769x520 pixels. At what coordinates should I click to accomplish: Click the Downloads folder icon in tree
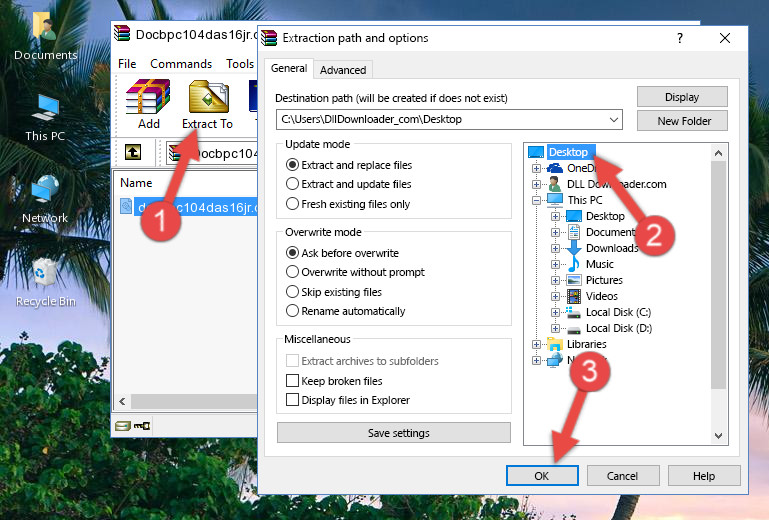tap(574, 248)
